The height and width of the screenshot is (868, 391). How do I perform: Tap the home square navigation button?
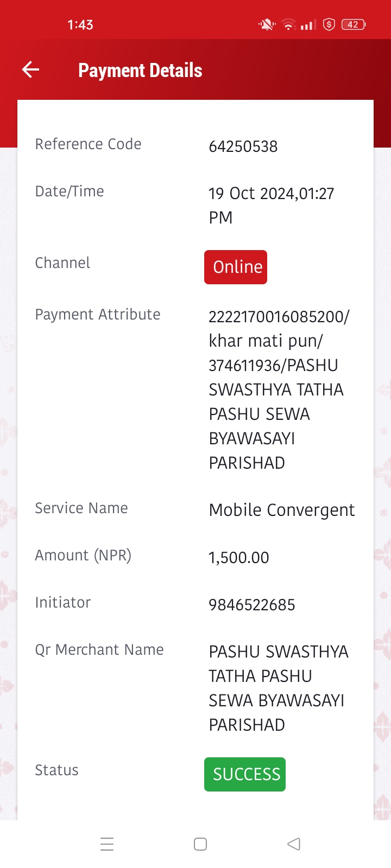pyautogui.click(x=200, y=844)
